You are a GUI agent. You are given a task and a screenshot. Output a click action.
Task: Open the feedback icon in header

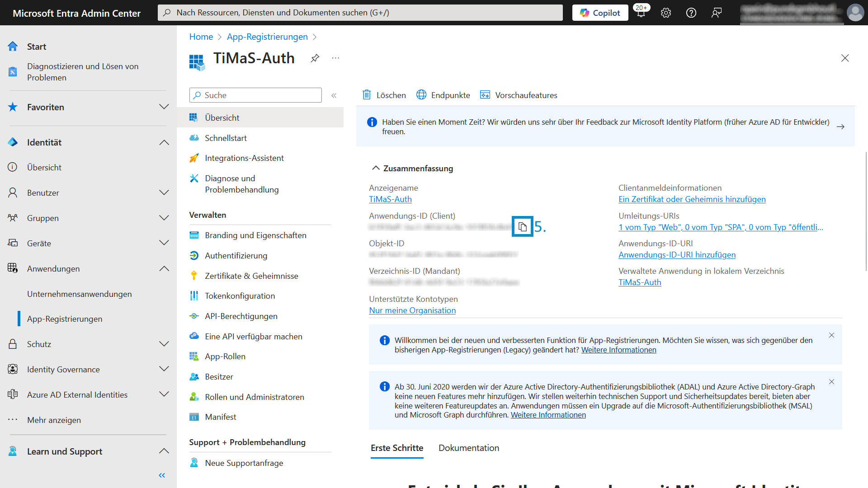pyautogui.click(x=716, y=13)
